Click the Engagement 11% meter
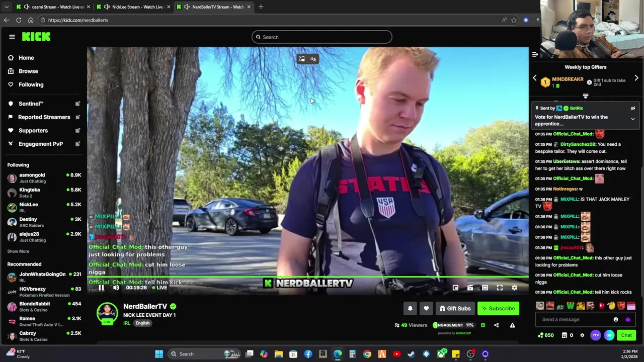The height and width of the screenshot is (362, 644). tap(453, 325)
